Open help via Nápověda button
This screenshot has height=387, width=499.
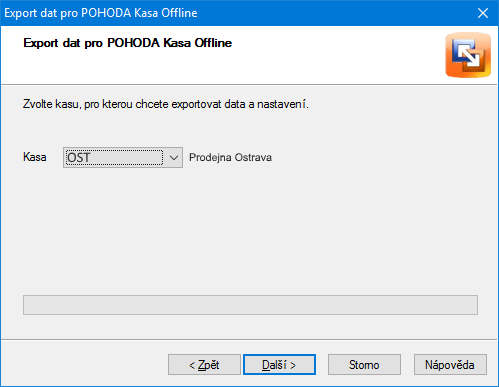click(x=450, y=365)
